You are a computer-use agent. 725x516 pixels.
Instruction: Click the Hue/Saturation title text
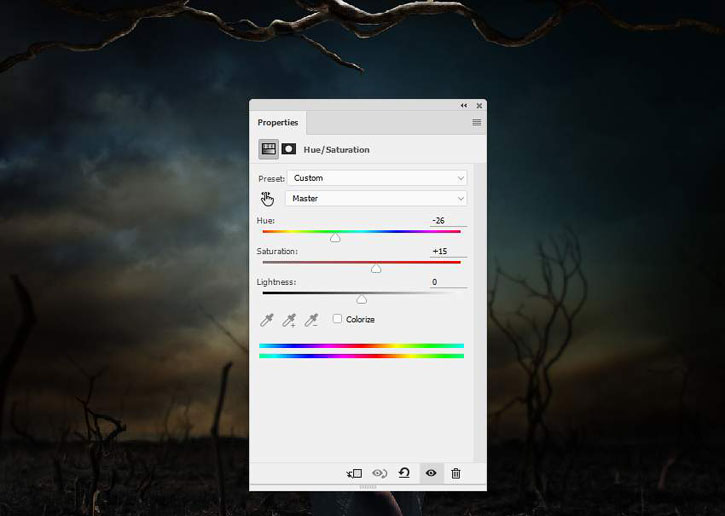pyautogui.click(x=336, y=150)
